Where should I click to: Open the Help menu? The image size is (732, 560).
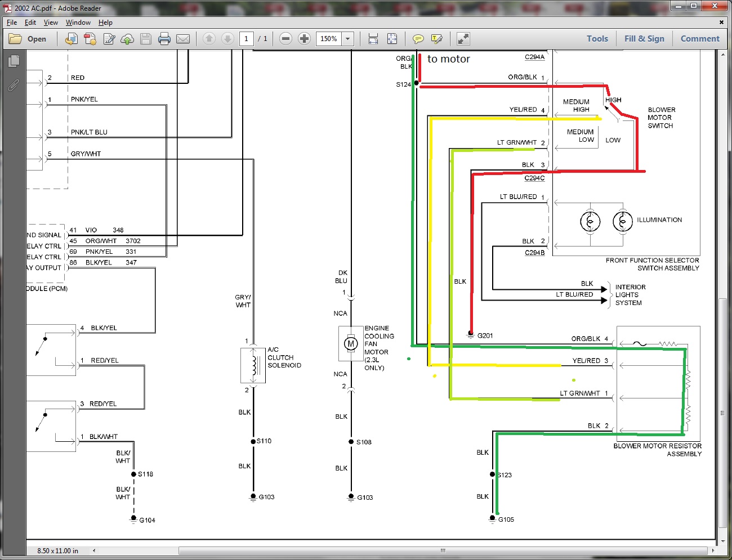point(105,23)
